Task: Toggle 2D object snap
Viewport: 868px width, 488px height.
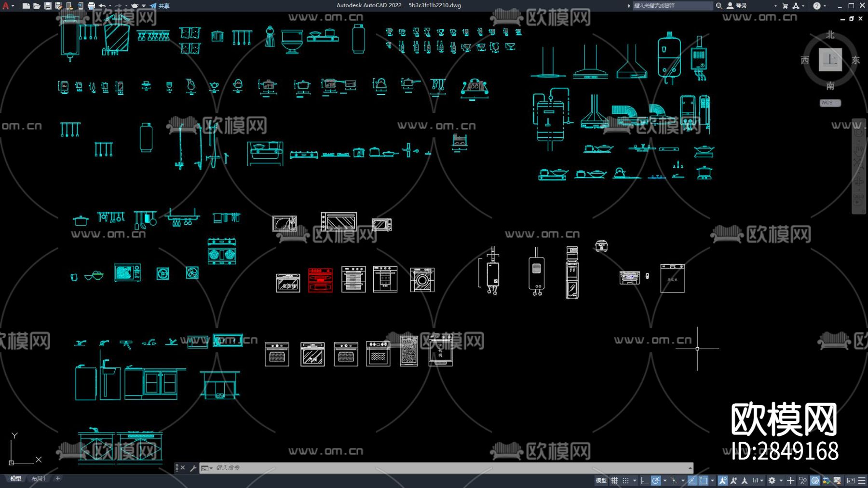Action: [704, 481]
